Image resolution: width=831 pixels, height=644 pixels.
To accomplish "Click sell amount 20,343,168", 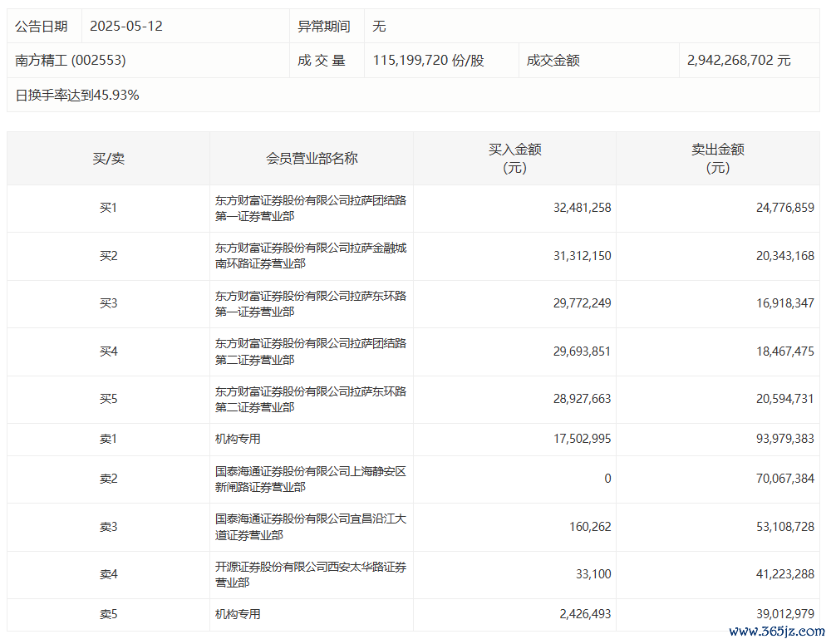I will click(x=785, y=256).
